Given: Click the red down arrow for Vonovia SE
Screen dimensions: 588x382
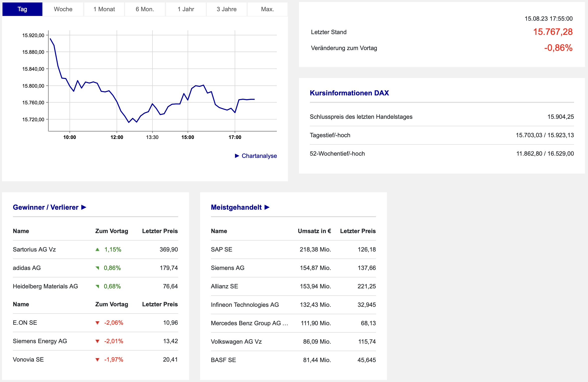Looking at the screenshot, I should (x=97, y=360).
